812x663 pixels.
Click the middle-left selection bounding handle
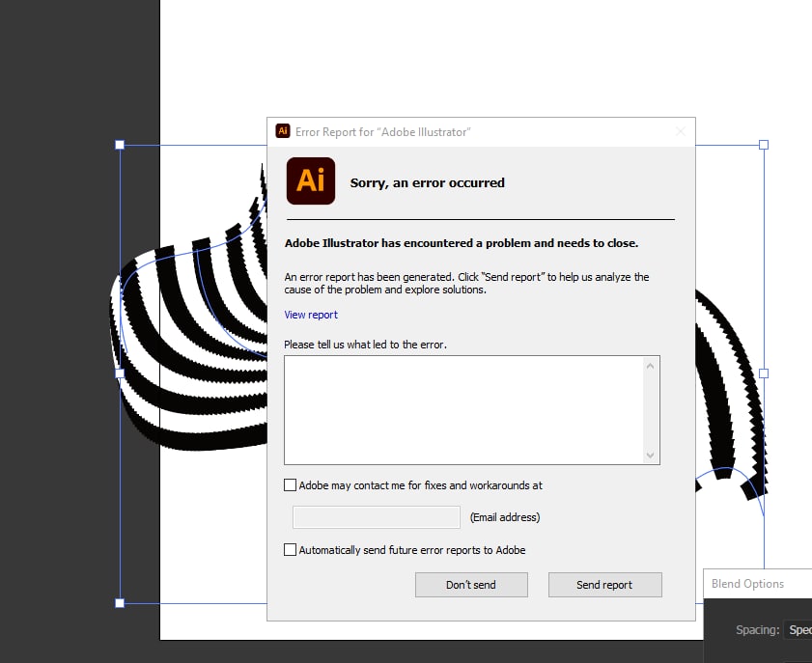(120, 373)
